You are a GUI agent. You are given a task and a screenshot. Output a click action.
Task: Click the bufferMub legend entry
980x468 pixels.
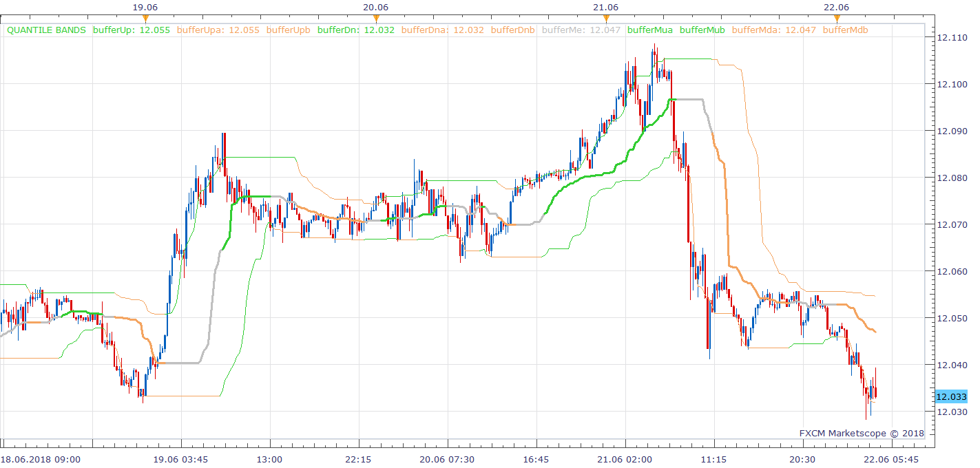(x=702, y=30)
